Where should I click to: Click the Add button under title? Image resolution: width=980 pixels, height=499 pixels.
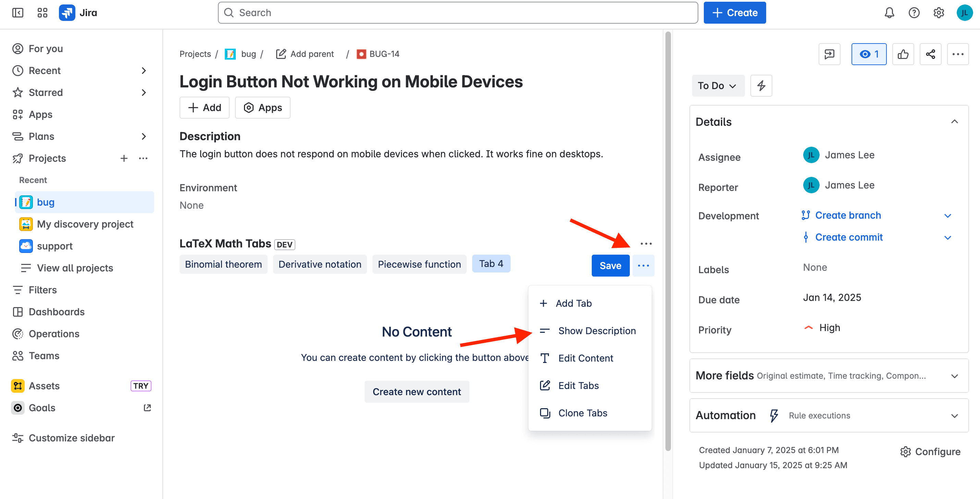204,108
